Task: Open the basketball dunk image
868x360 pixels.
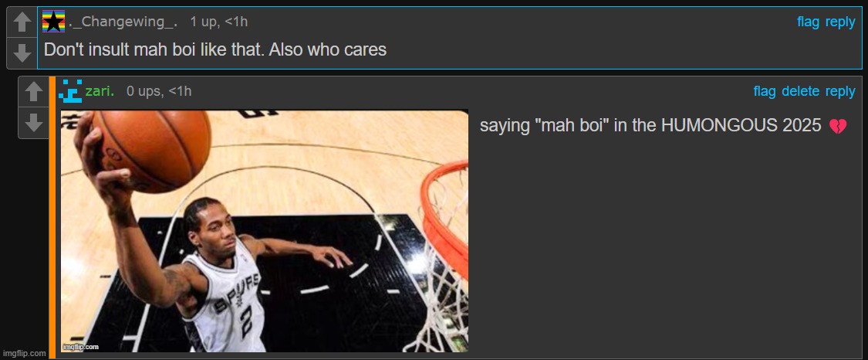Action: click(265, 231)
